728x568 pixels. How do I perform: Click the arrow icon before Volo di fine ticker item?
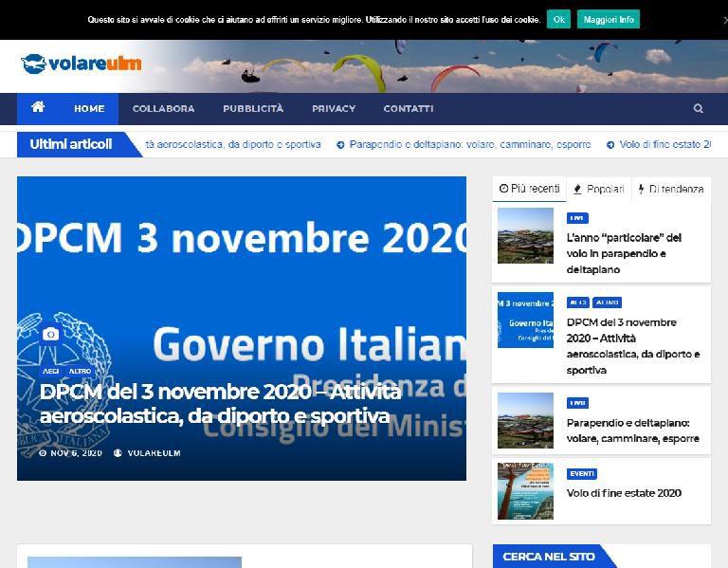coord(610,145)
